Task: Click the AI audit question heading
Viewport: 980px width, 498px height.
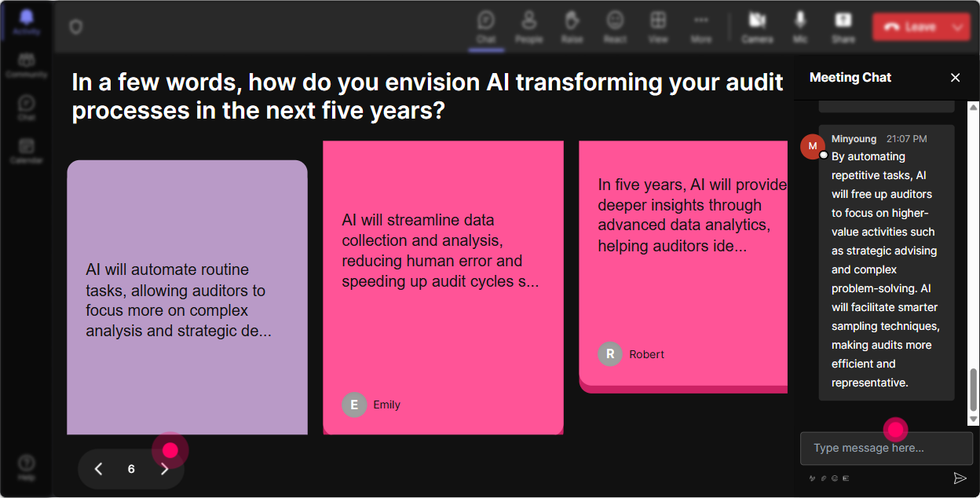Action: click(x=428, y=96)
